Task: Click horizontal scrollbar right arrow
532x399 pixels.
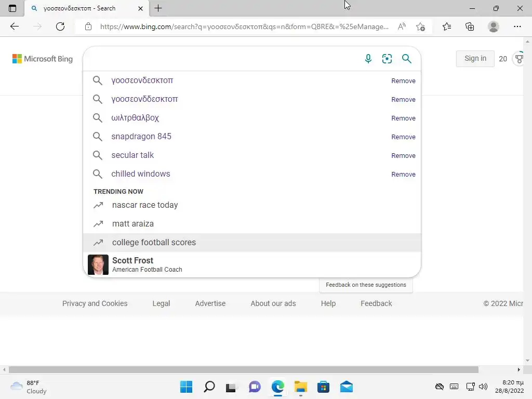Action: click(x=519, y=369)
